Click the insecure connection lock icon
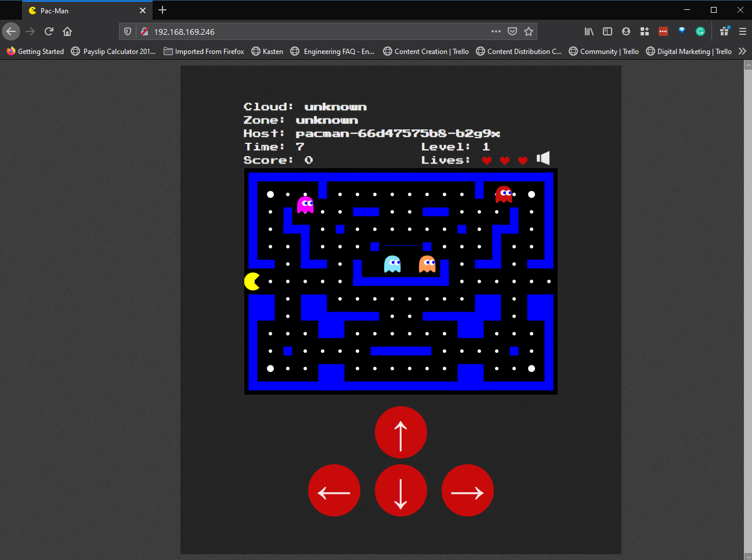The image size is (752, 560). coord(144,32)
